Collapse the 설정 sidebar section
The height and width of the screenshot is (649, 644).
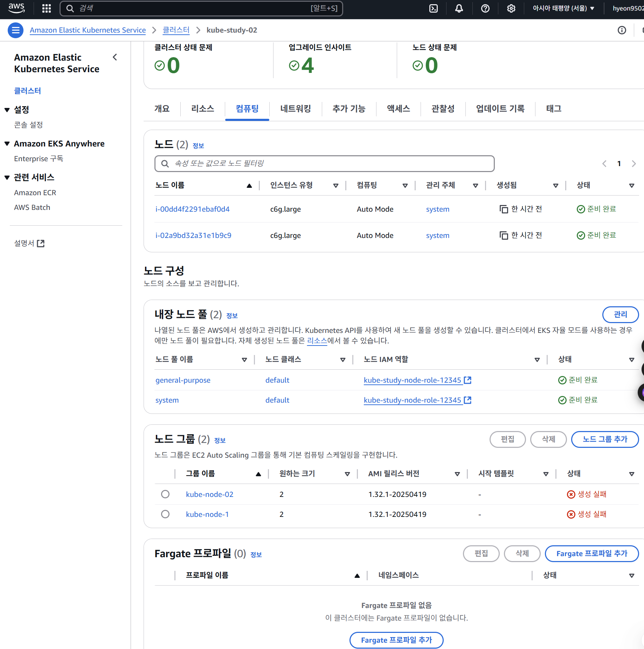pos(7,110)
